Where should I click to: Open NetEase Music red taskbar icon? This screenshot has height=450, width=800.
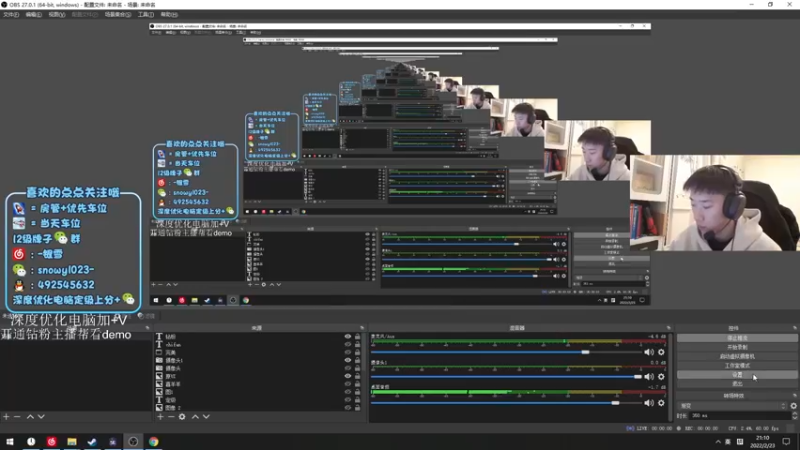point(52,441)
